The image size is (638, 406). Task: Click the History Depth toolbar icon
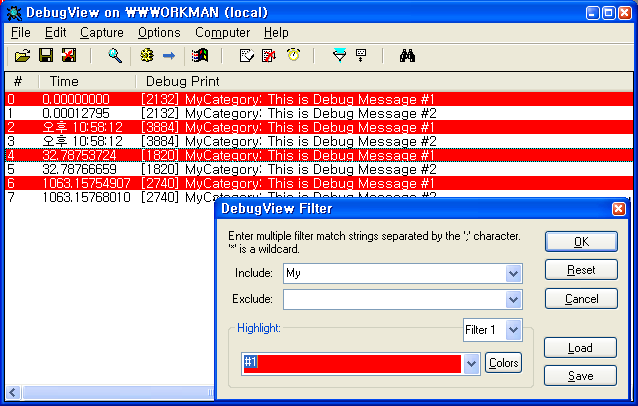pyautogui.click(x=361, y=55)
